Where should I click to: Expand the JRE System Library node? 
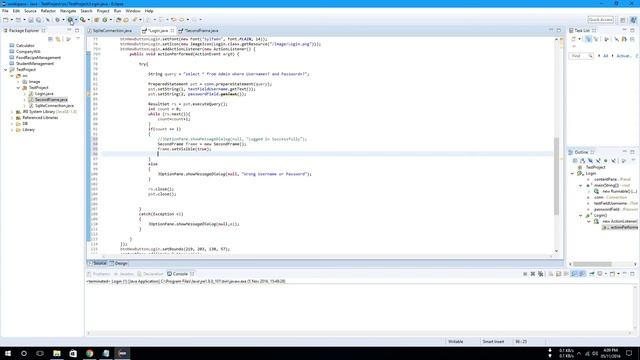click(12, 111)
